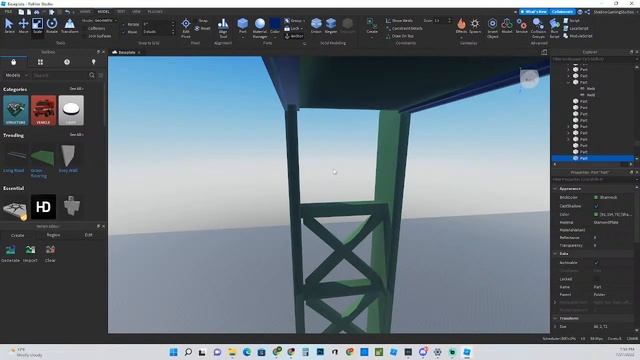Insert a new LocalScript
The width and height of the screenshot is (640, 360).
pos(576,28)
